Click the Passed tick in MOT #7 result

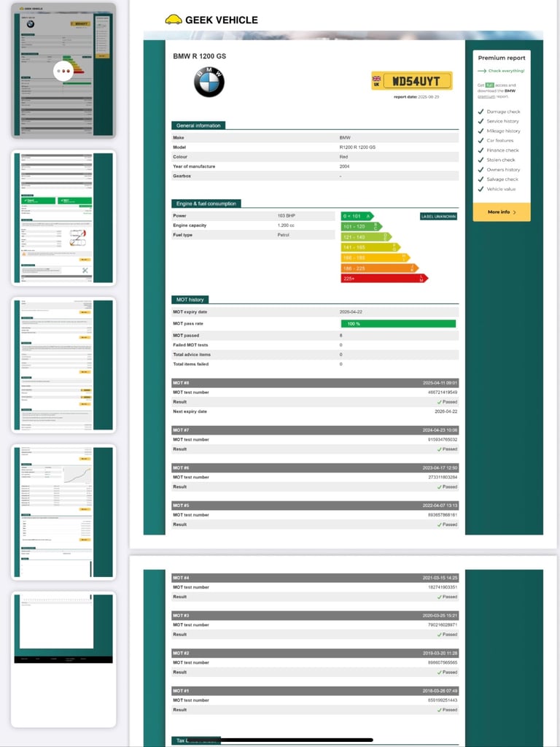[x=439, y=449]
